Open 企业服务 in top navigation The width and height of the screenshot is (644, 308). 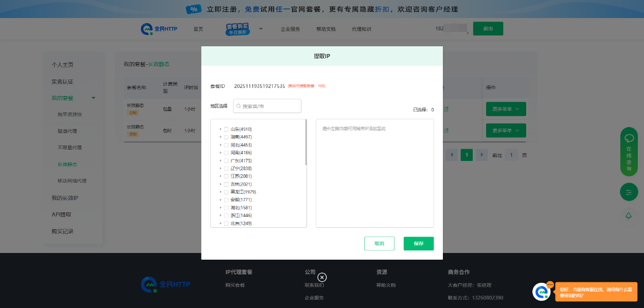point(290,29)
